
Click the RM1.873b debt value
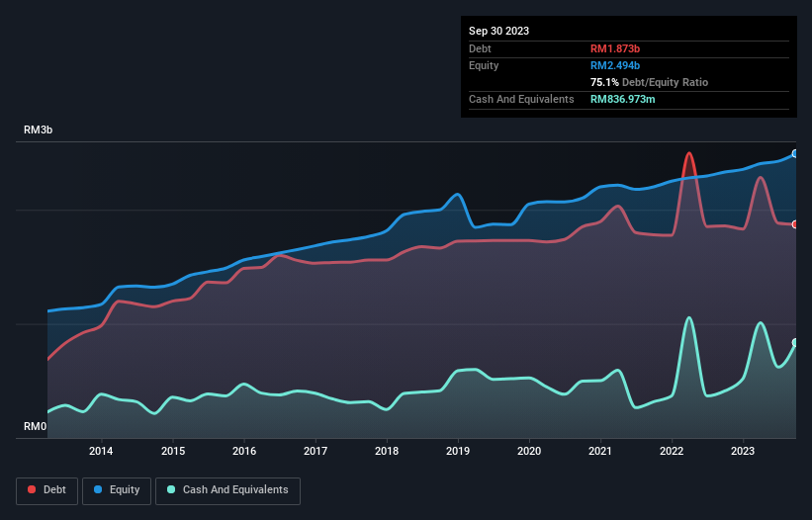[615, 48]
